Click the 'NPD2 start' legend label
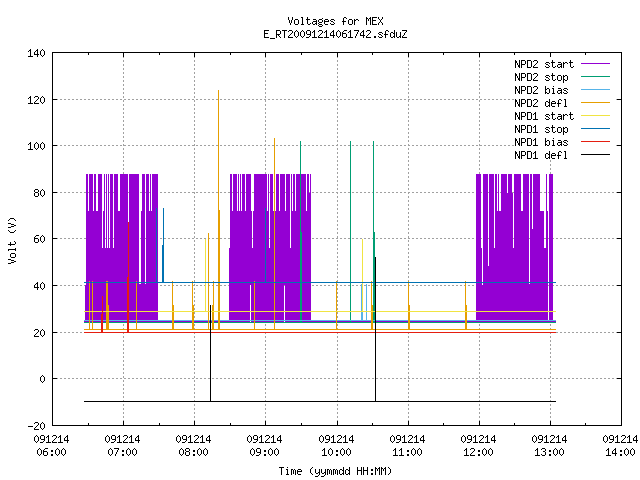Image resolution: width=640 pixels, height=480 pixels. pyautogui.click(x=544, y=64)
